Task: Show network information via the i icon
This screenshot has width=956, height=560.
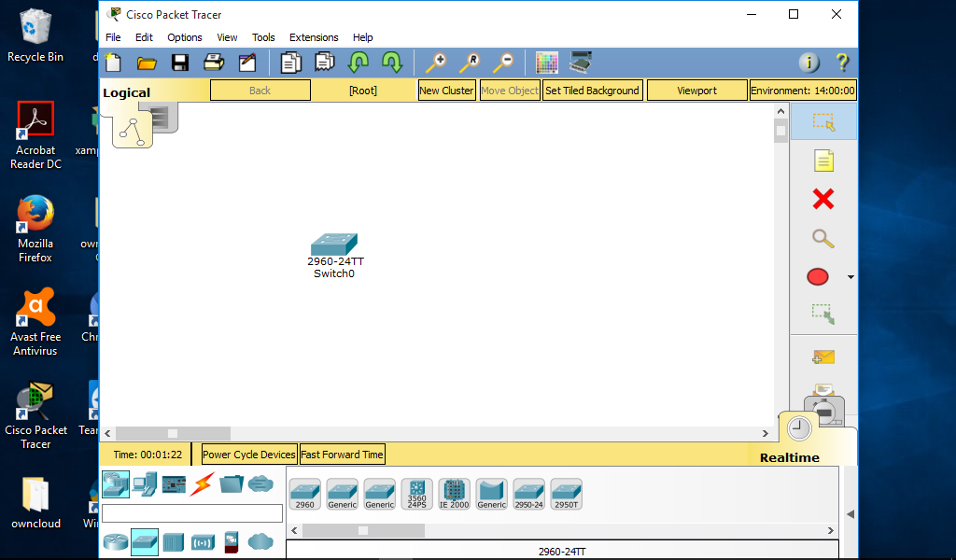Action: pyautogui.click(x=808, y=63)
